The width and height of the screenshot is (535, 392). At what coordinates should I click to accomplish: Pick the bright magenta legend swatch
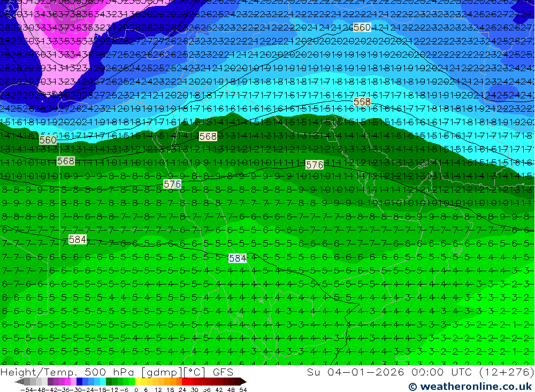(x=67, y=381)
